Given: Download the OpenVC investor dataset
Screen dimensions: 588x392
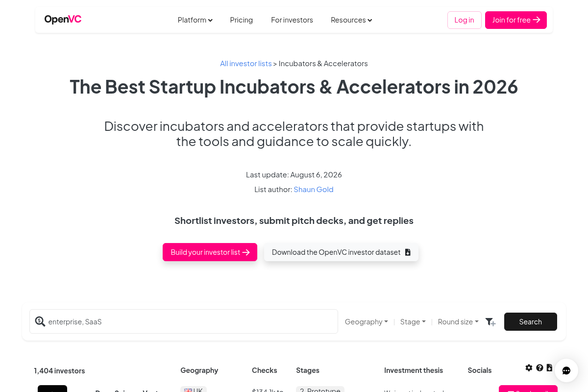Looking at the screenshot, I should pyautogui.click(x=341, y=252).
